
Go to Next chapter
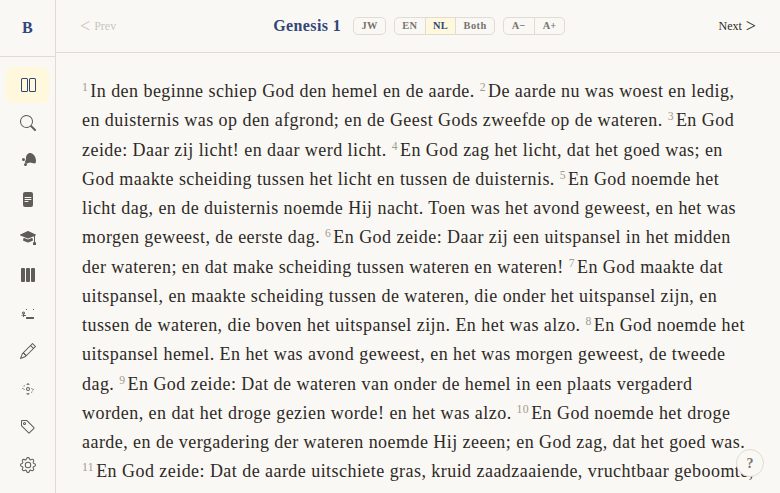pyautogui.click(x=736, y=26)
